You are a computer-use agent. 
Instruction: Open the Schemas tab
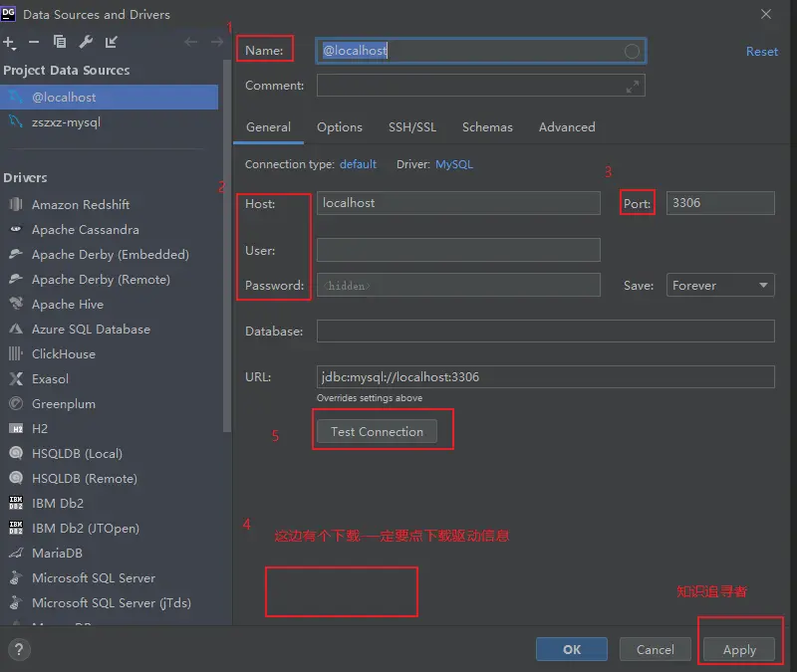487,127
